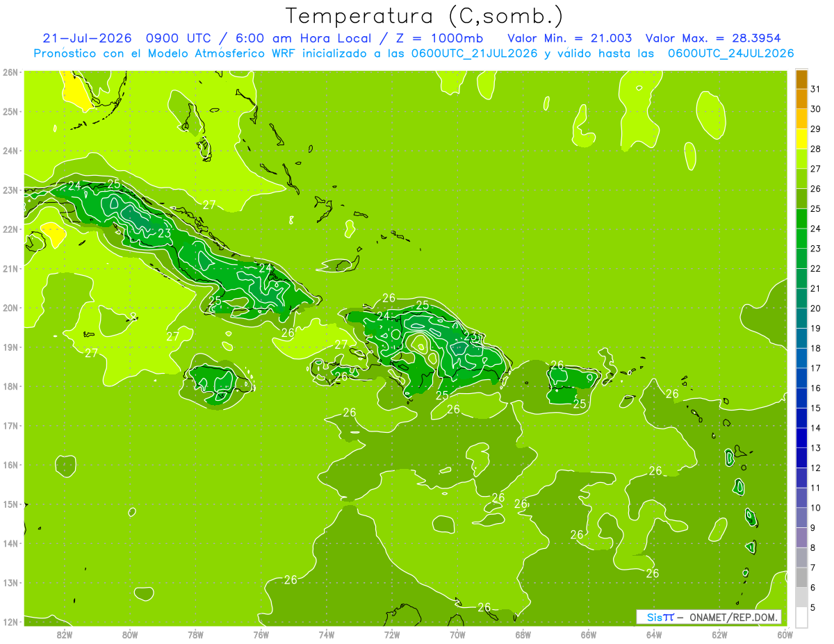Click color scale value "14"

[x=815, y=428]
